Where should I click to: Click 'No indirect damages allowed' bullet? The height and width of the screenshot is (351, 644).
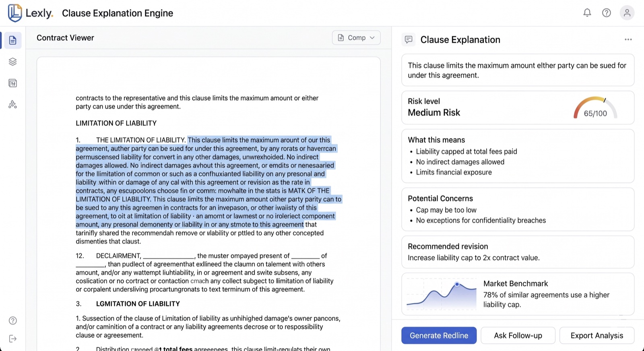(460, 162)
